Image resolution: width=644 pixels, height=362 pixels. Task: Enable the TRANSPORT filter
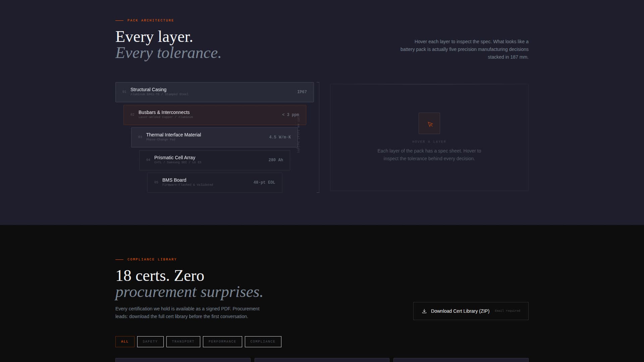coord(183,342)
